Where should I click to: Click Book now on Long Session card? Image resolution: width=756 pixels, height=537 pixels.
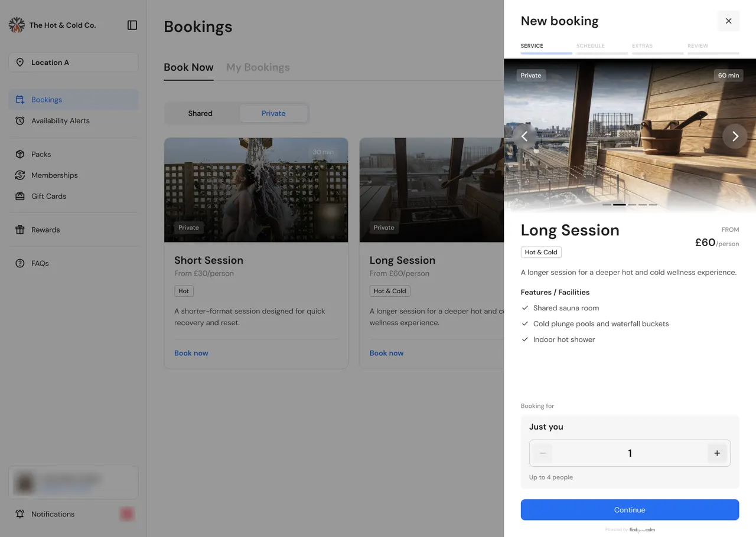(386, 353)
